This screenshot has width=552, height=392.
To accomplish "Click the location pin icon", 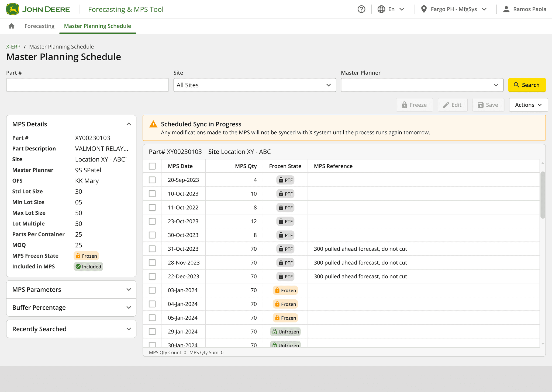I will pyautogui.click(x=424, y=9).
